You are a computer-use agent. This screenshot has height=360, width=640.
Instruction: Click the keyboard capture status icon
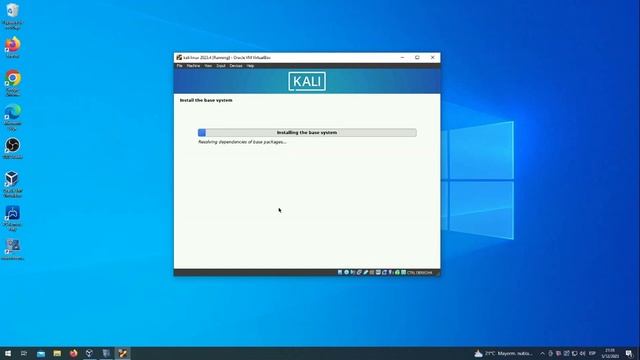403,272
